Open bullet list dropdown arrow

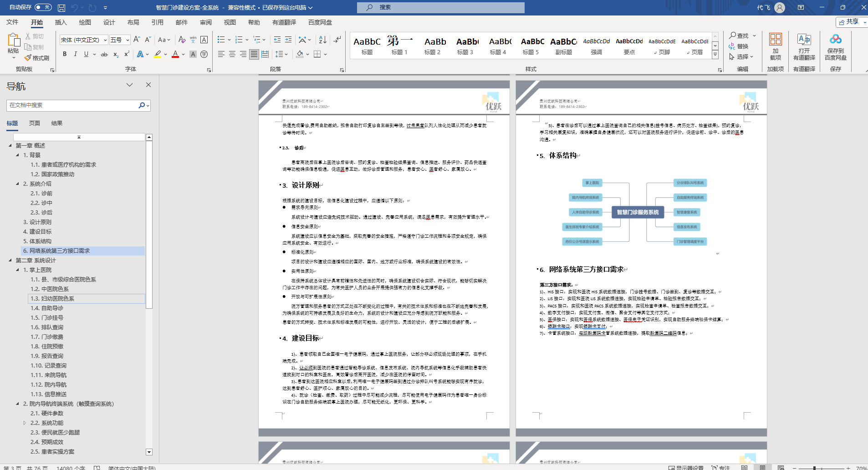[x=229, y=40]
